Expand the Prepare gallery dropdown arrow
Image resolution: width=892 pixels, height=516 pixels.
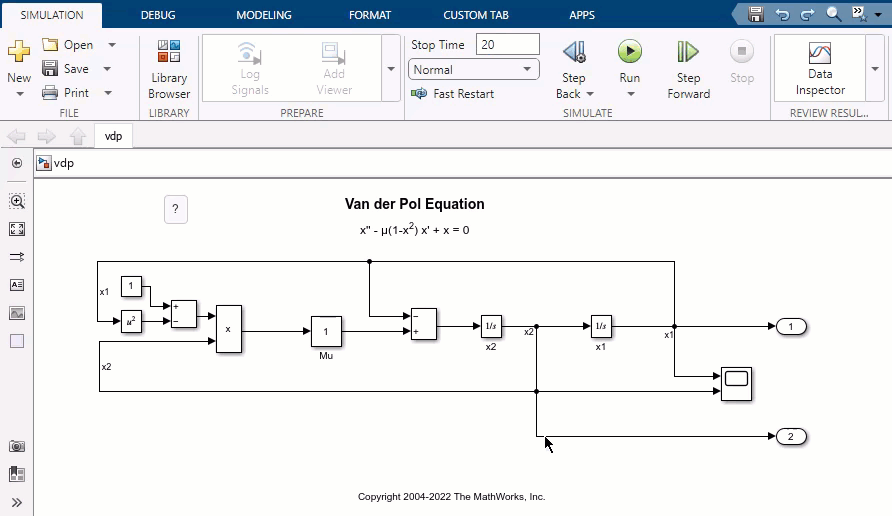tap(391, 69)
